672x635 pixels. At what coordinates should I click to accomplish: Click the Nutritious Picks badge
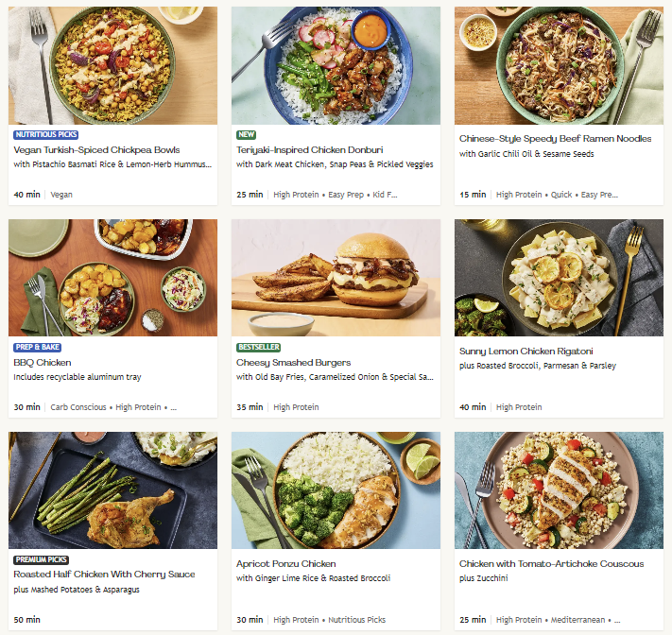pyautogui.click(x=46, y=135)
